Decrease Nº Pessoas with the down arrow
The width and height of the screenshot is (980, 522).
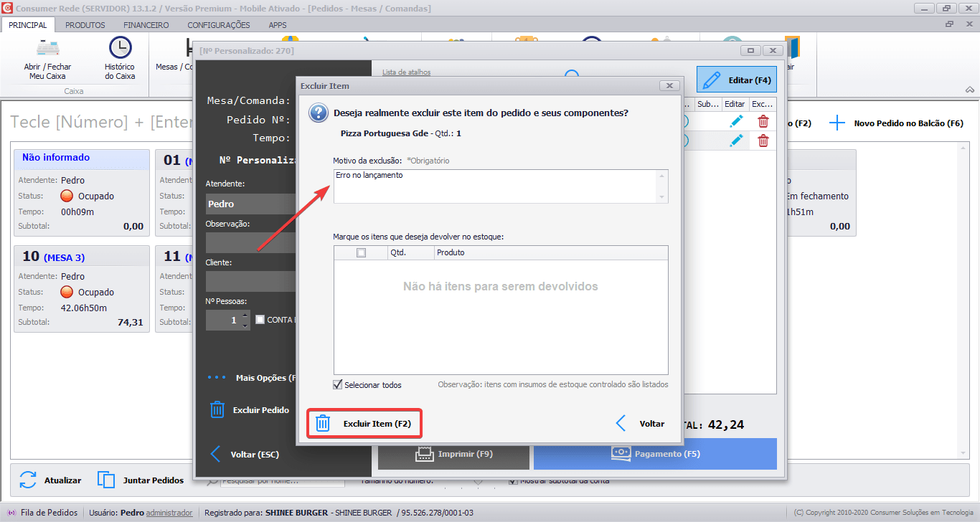(245, 325)
